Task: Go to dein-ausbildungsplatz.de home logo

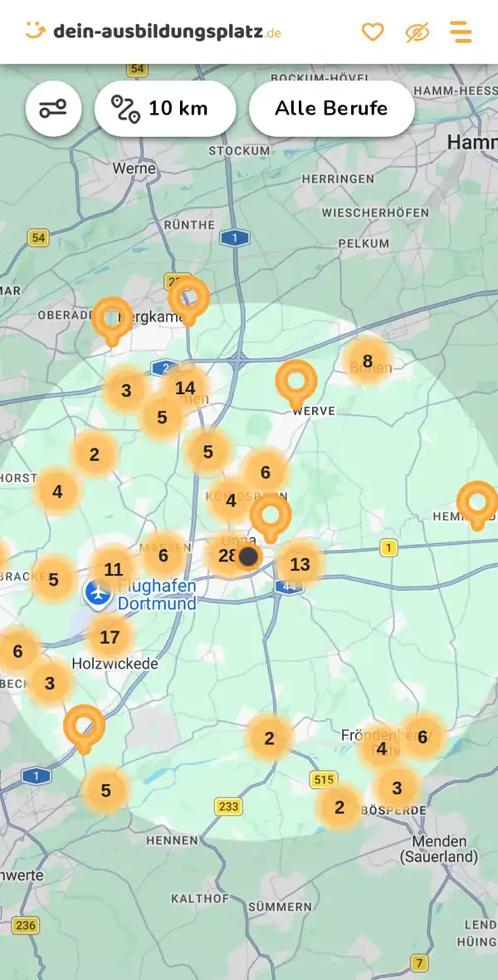Action: pyautogui.click(x=153, y=31)
